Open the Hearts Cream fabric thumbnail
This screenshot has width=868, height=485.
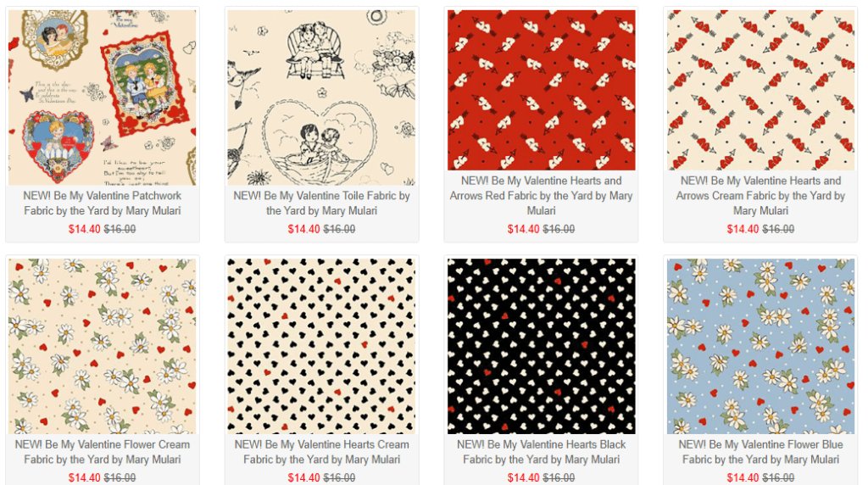coord(321,346)
